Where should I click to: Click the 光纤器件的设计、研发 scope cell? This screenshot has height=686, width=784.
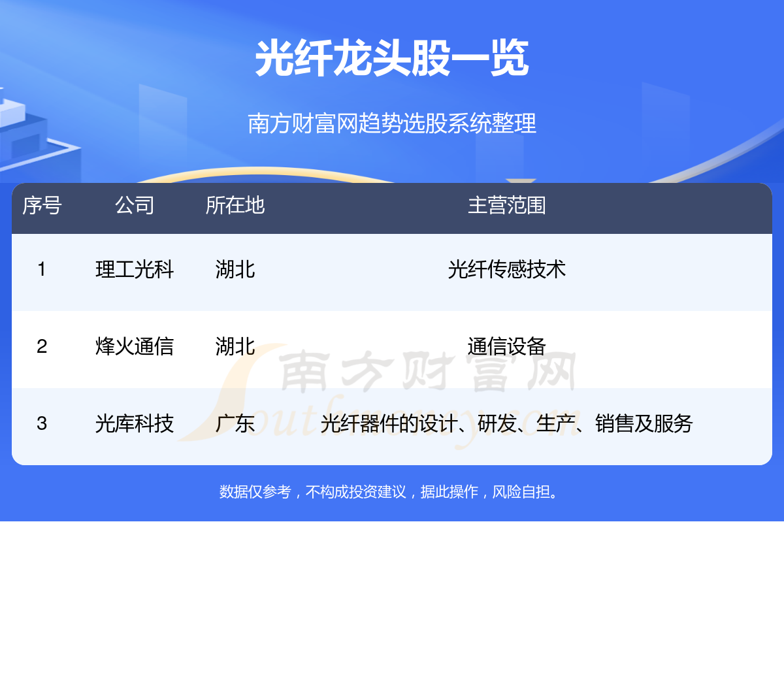pos(507,423)
